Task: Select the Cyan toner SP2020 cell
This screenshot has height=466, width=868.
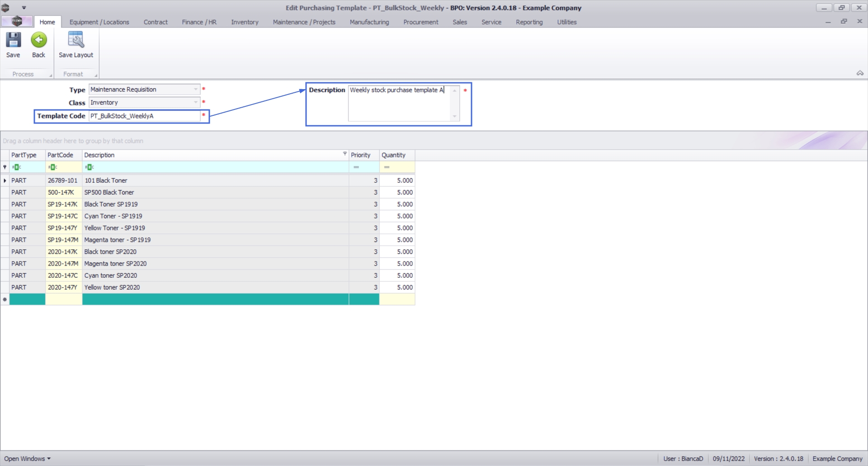Action: point(215,276)
